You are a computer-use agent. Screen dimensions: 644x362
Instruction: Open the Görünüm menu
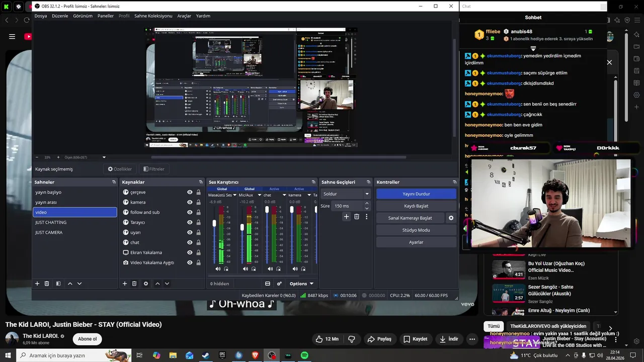tap(83, 16)
